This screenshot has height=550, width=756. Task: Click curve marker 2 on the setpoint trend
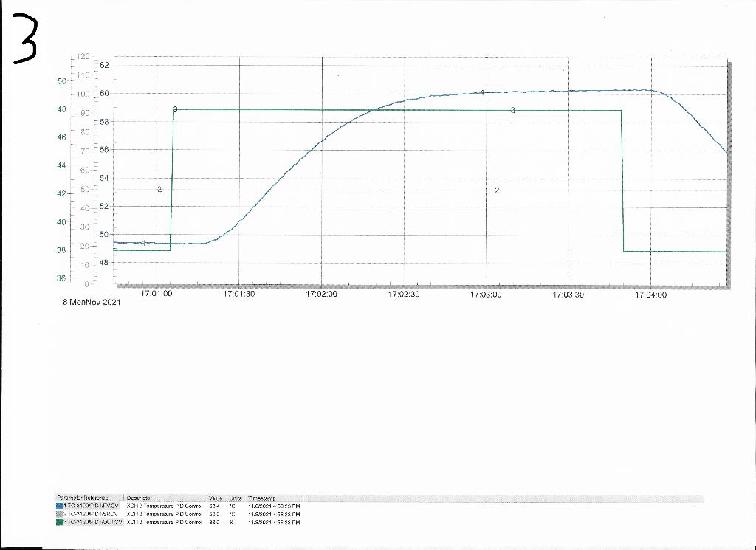[498, 190]
